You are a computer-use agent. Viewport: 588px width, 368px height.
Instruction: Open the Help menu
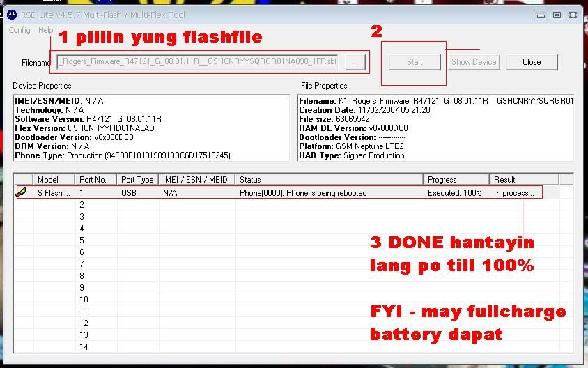click(x=46, y=30)
